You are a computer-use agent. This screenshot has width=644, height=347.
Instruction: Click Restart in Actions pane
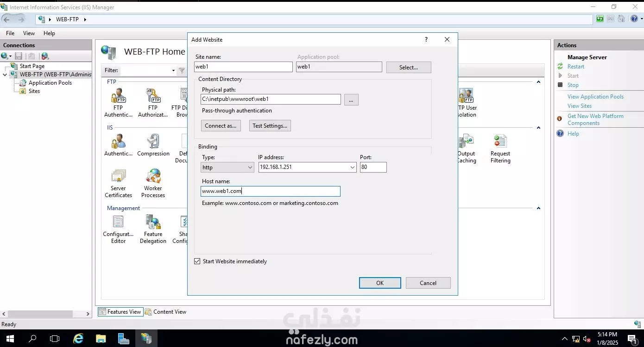[576, 67]
